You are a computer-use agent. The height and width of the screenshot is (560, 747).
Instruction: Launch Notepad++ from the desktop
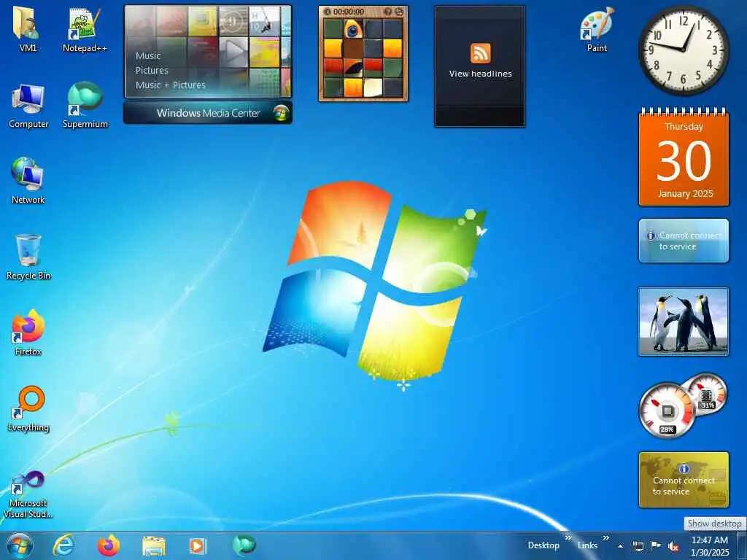pyautogui.click(x=85, y=29)
